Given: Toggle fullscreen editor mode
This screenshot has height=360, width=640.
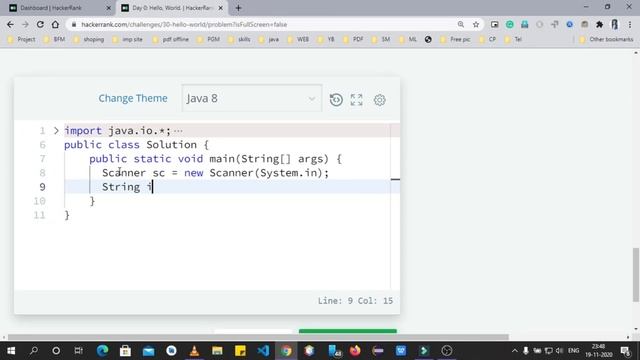Looking at the screenshot, I should click(356, 100).
